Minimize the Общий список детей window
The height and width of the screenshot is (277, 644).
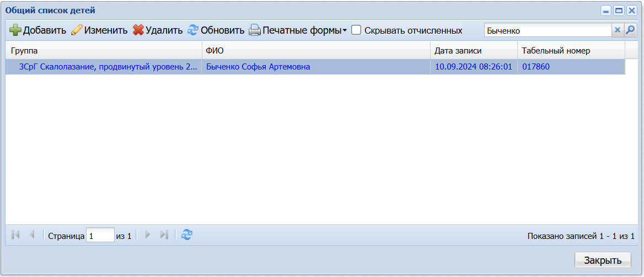click(606, 10)
